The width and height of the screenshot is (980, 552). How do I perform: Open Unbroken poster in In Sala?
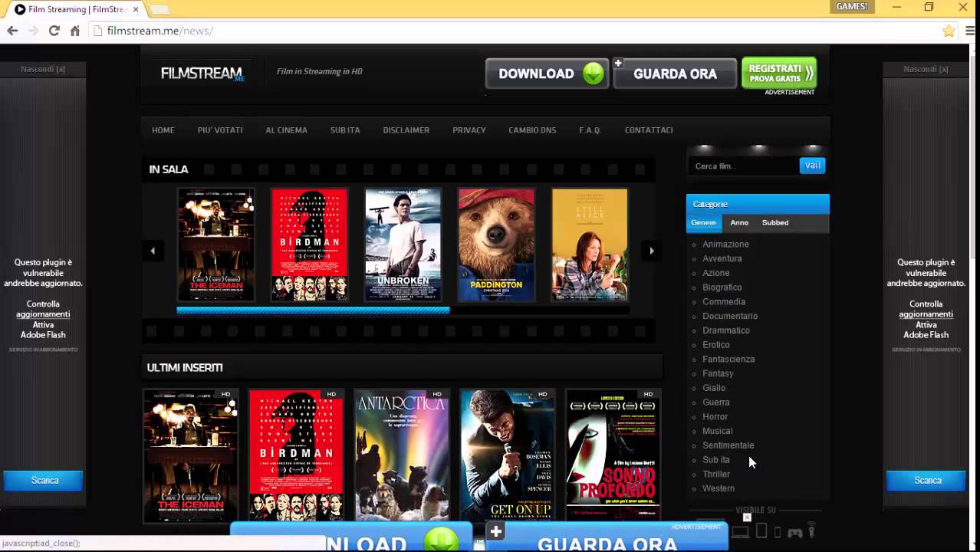click(x=403, y=245)
